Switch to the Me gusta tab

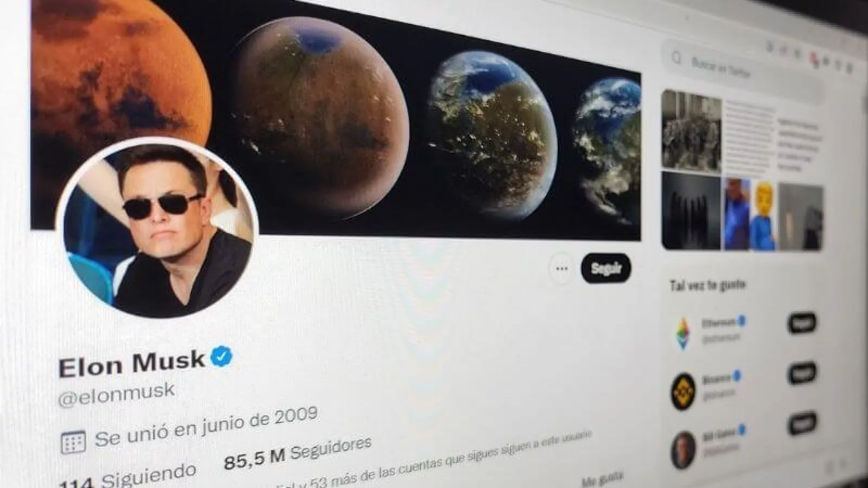click(602, 479)
